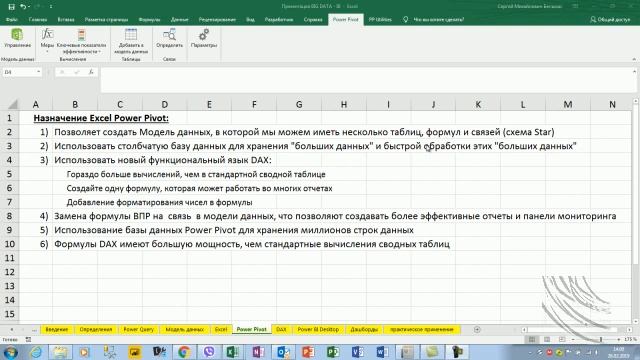Switch to the Формулы ribbon tab

[x=149, y=19]
